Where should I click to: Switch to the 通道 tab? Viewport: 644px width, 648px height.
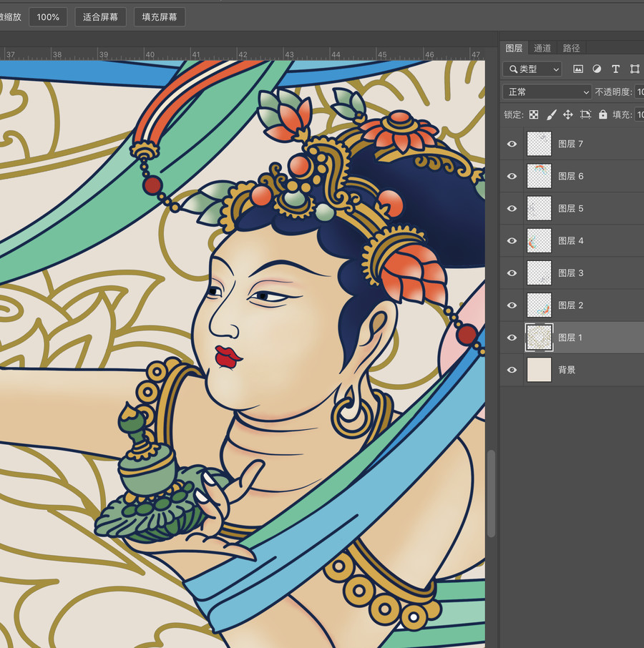542,48
